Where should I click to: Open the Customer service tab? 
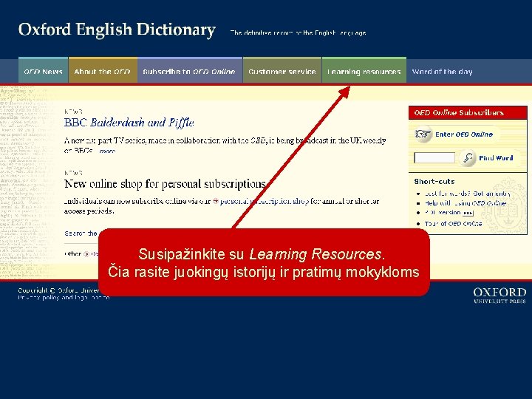pos(282,71)
